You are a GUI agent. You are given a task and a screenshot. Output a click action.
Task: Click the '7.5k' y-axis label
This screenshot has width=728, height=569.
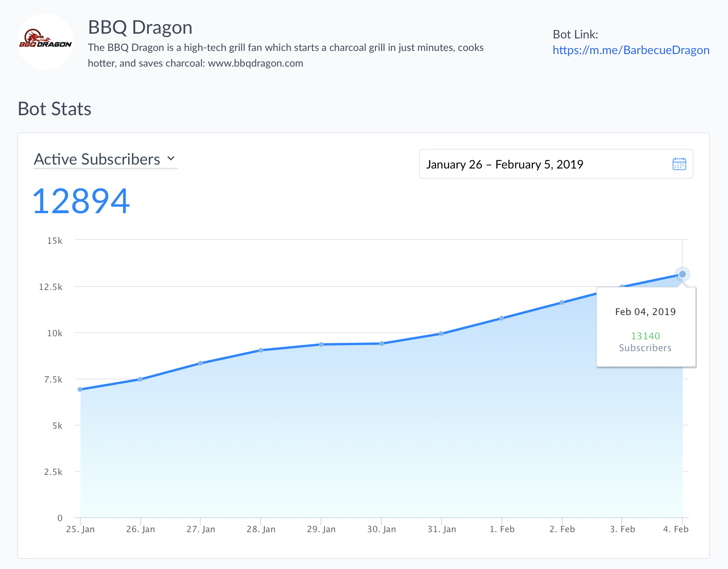pos(53,379)
